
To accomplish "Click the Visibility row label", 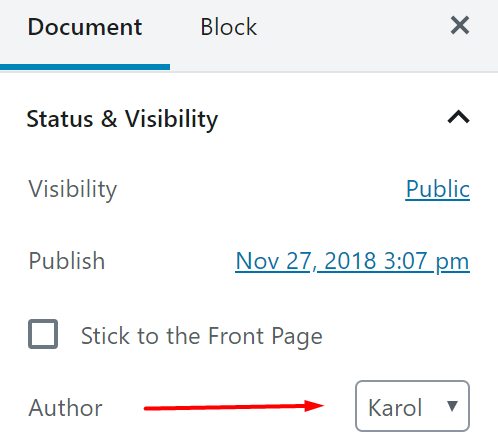I will coord(73,189).
